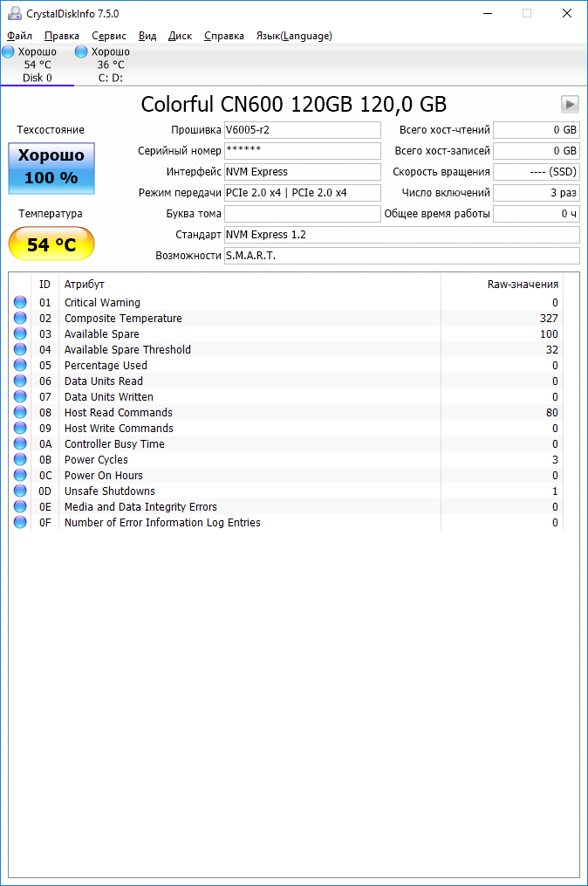Open the Язык(Language) menu
The width and height of the screenshot is (588, 886).
(x=294, y=36)
